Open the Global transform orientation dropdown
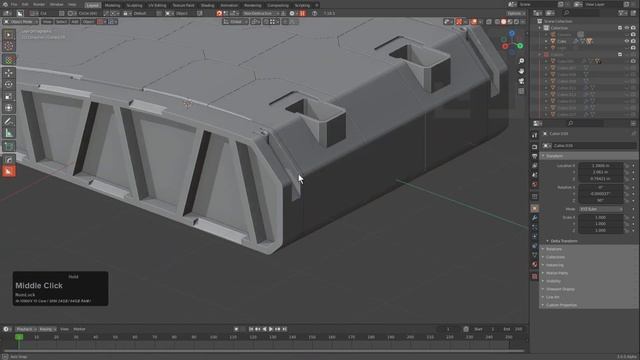This screenshot has width=640, height=360. 235,22
